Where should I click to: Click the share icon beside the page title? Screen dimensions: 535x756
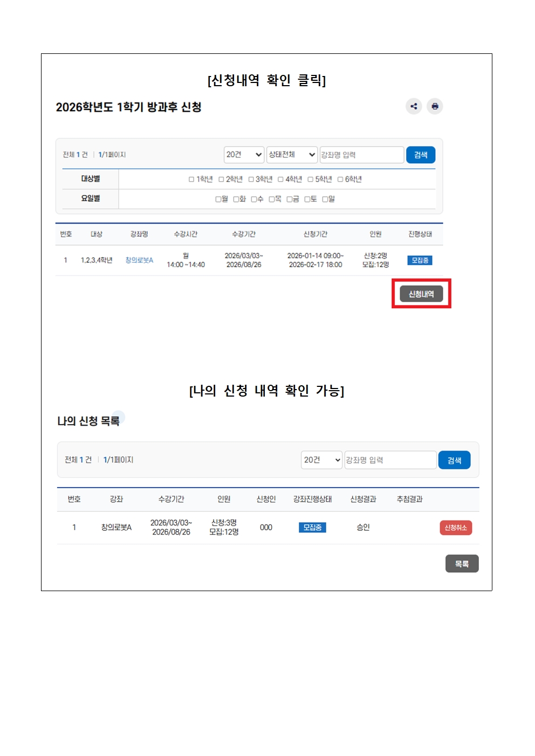click(414, 106)
